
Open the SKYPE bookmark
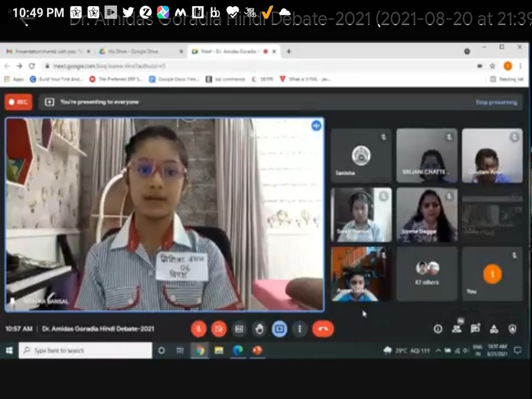coord(262,79)
